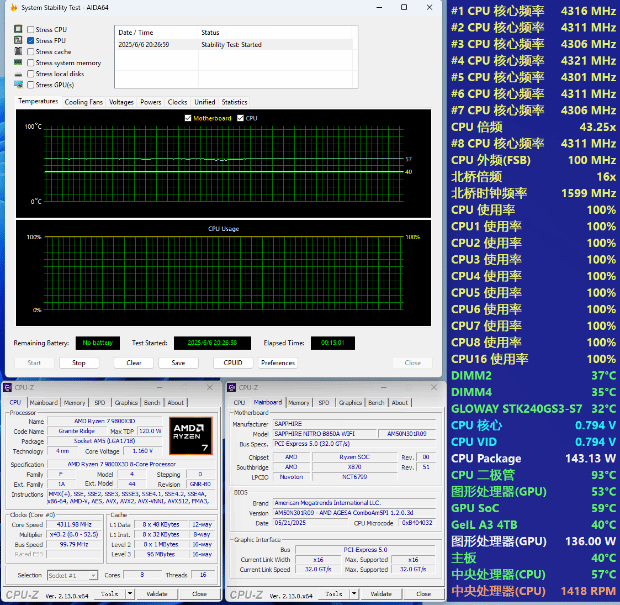Open the Cooling Fans tab
The height and width of the screenshot is (605, 620).
pos(83,102)
